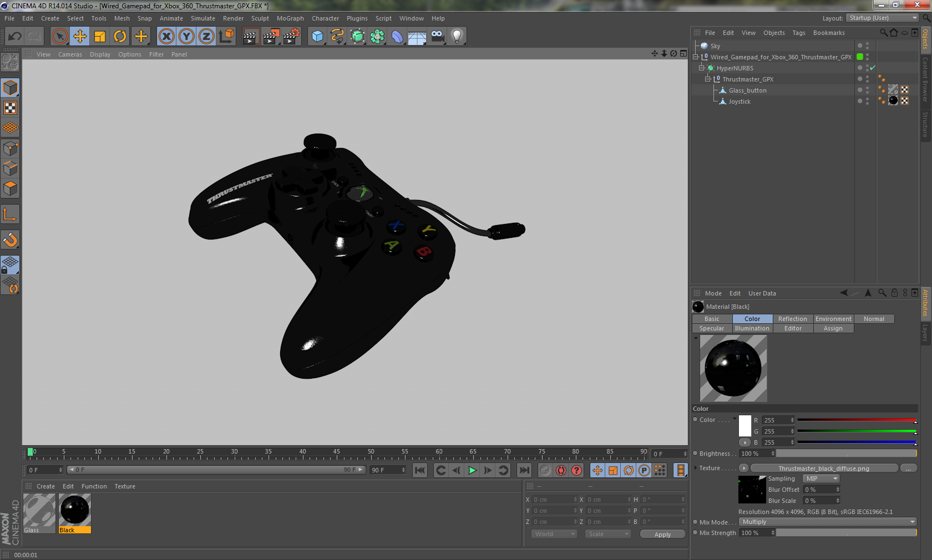This screenshot has width=932, height=560.
Task: Open the World coordinate dropdown
Action: tap(554, 534)
